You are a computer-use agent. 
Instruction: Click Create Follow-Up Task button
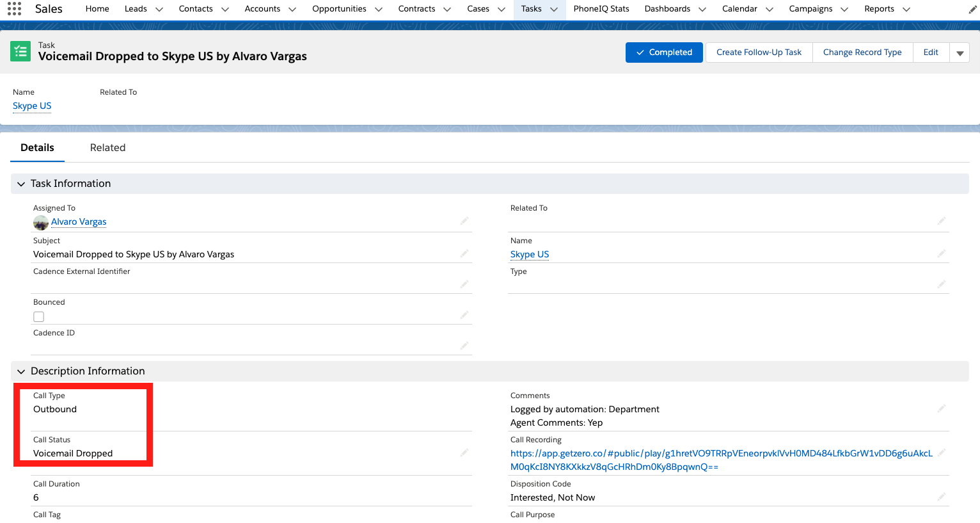coord(759,52)
